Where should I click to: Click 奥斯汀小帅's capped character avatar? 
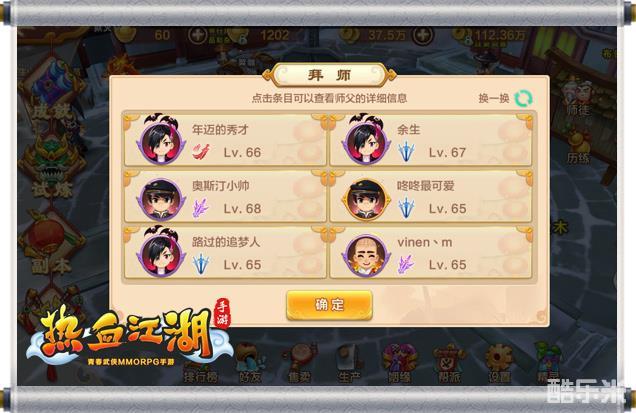(161, 199)
